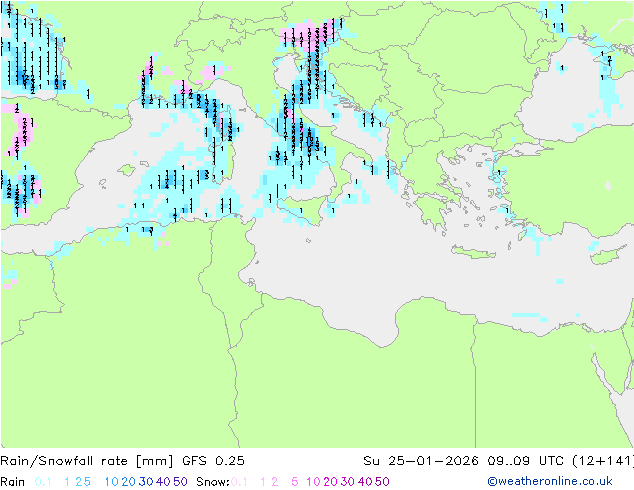The width and height of the screenshot is (634, 490).
Task: Click the 'Rain' legend label
Action: pos(13,482)
